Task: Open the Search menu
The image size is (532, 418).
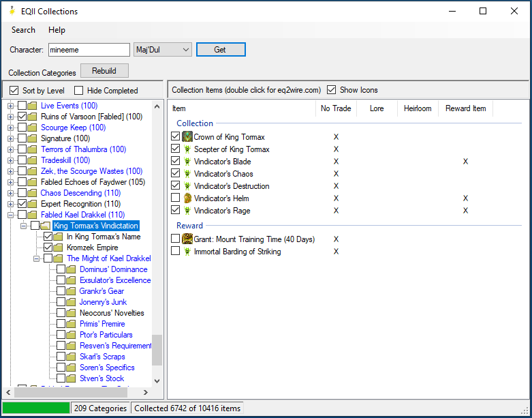Action: click(23, 30)
